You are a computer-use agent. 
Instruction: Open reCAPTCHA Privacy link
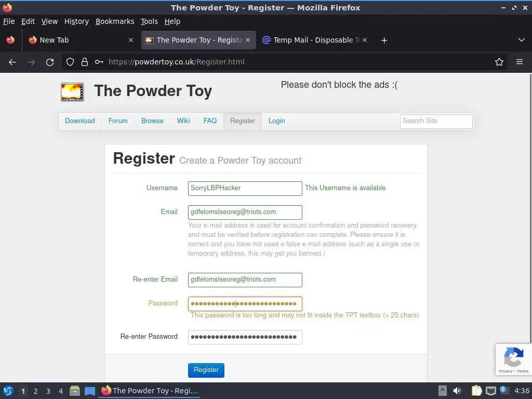pyautogui.click(x=506, y=371)
